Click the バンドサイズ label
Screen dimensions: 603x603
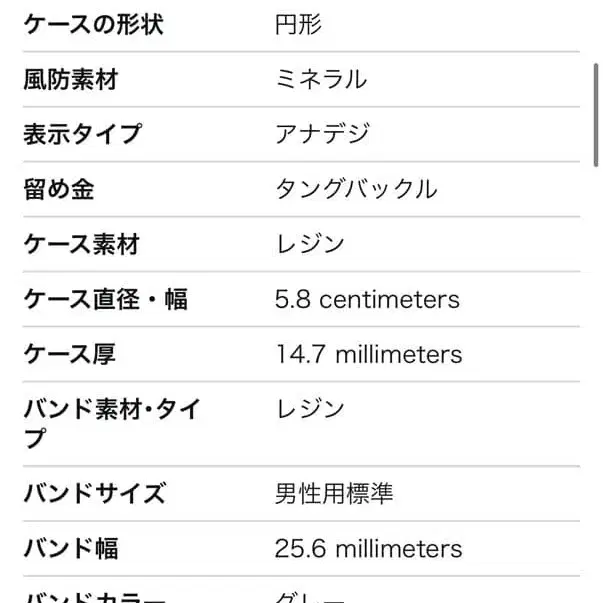94,493
